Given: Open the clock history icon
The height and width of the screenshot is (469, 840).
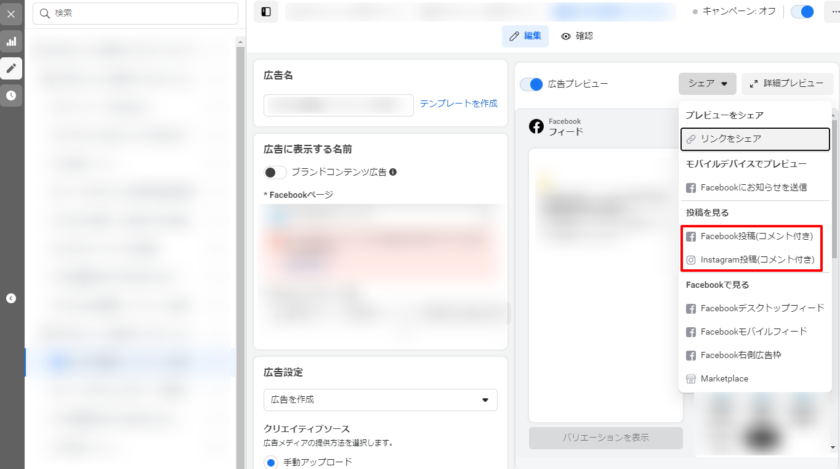Looking at the screenshot, I should [x=11, y=96].
